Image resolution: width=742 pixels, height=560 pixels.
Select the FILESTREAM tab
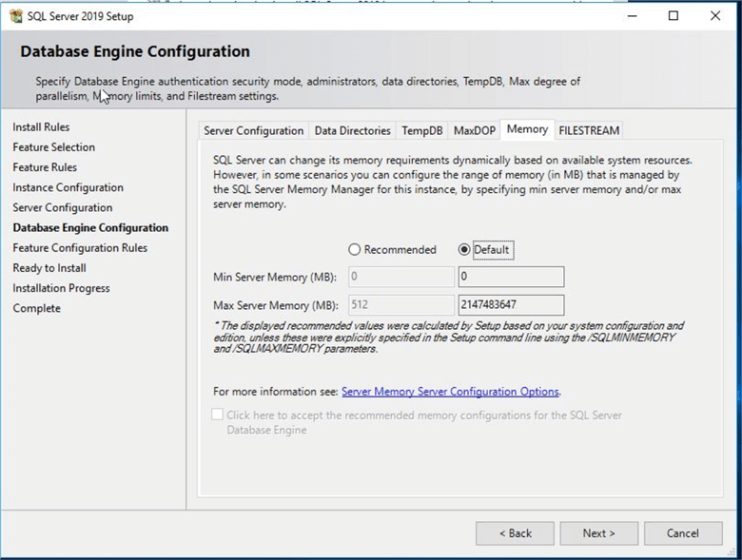pyautogui.click(x=589, y=131)
